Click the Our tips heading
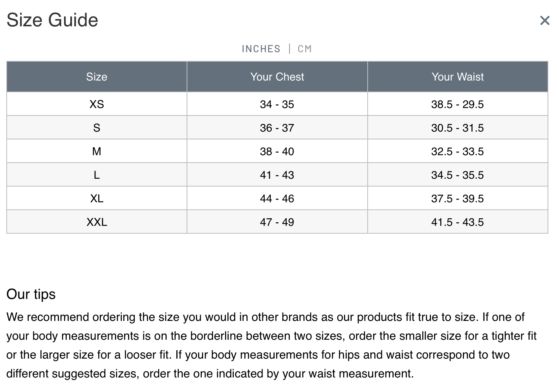 pos(31,294)
